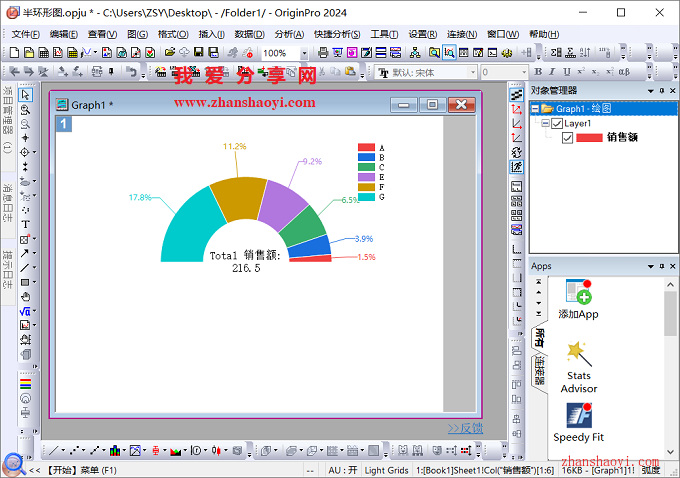Click layer 1 button in graph window
The width and height of the screenshot is (680, 478).
(63, 124)
